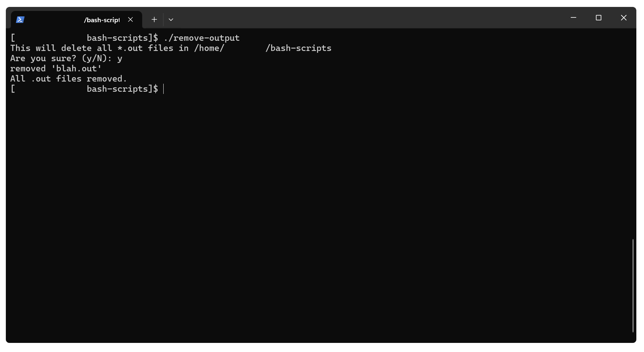Viewport: 644px width, 352px height.
Task: Click the vertical scrollbar thumb
Action: (633, 285)
